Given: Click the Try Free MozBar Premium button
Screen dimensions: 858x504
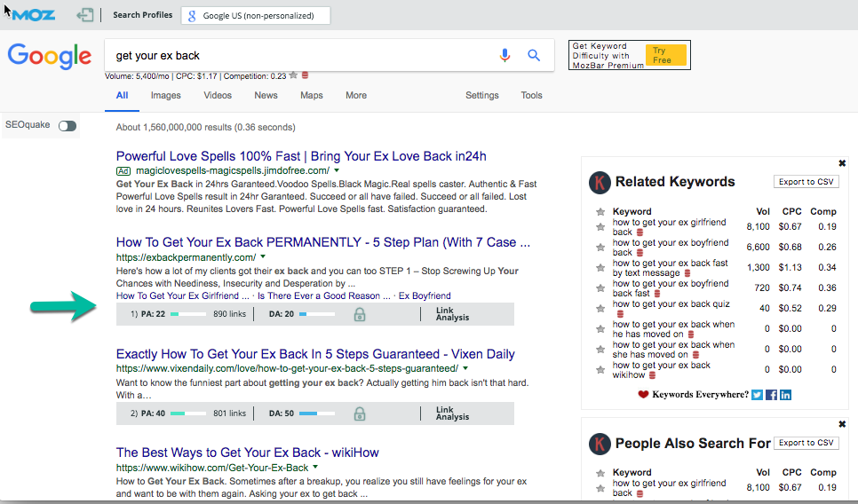Looking at the screenshot, I should (666, 55).
